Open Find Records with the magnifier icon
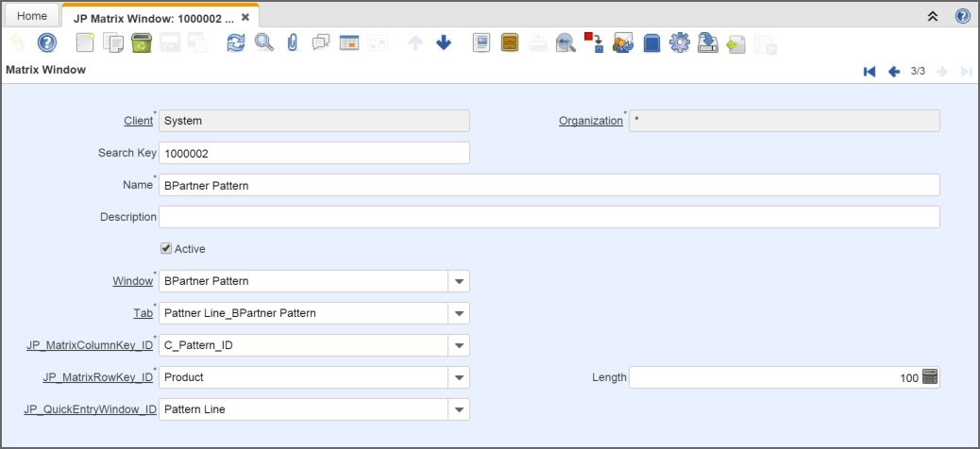The image size is (980, 449). pos(264,43)
